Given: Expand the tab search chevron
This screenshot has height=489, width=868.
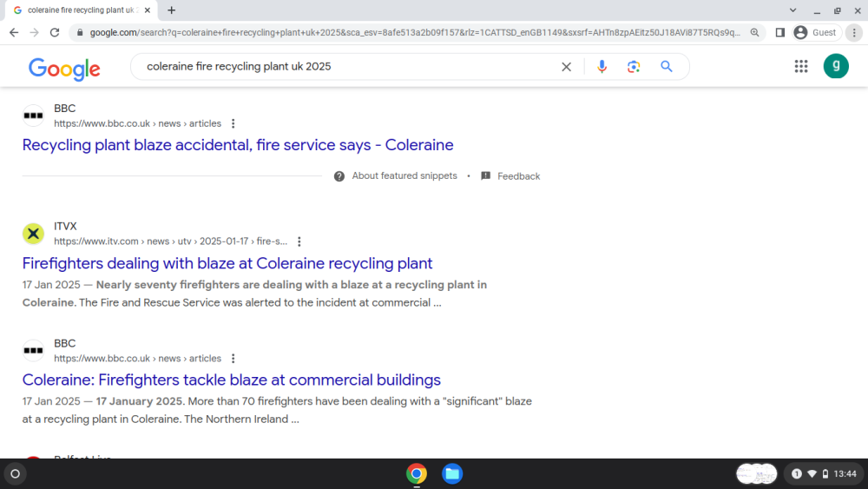Looking at the screenshot, I should pos(792,10).
